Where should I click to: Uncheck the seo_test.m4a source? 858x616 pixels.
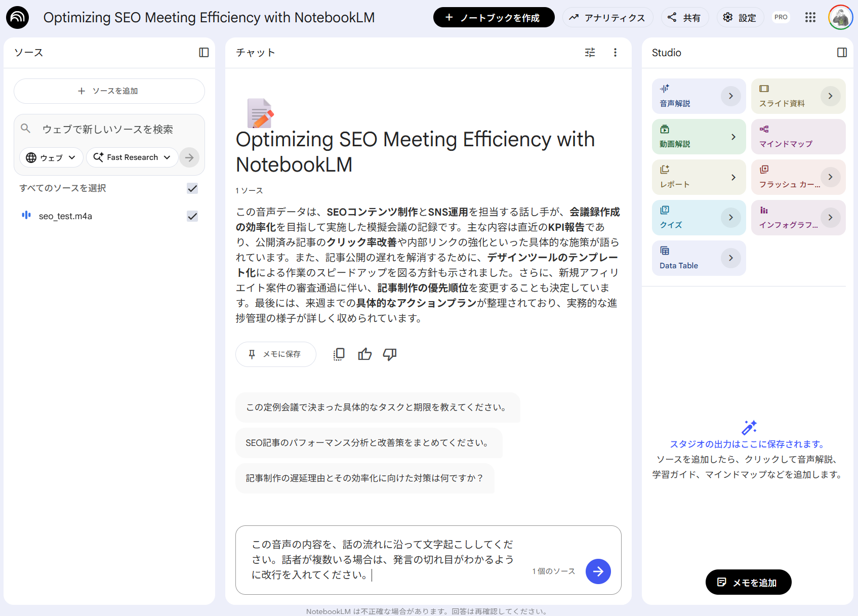click(192, 216)
